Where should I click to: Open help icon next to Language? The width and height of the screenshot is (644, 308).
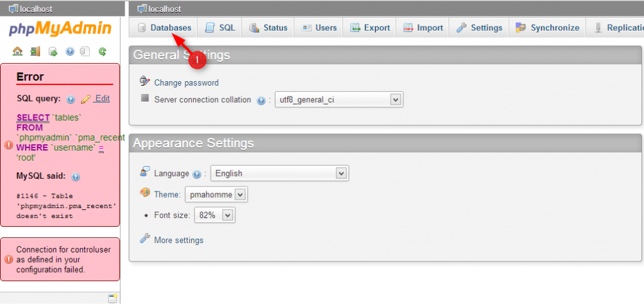197,174
